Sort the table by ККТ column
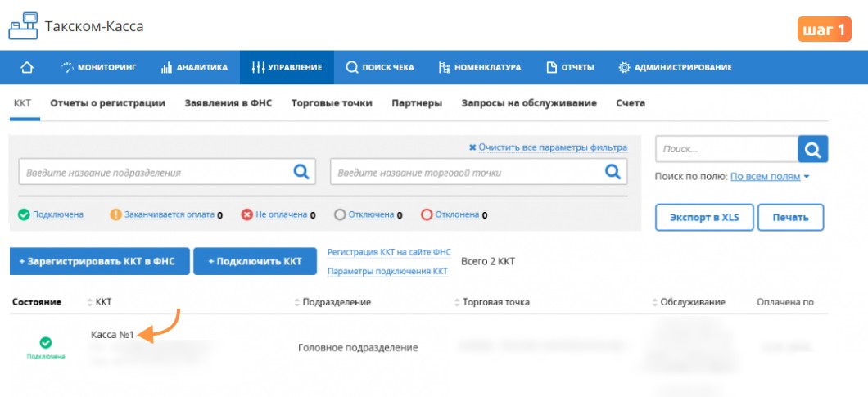 coord(100,302)
